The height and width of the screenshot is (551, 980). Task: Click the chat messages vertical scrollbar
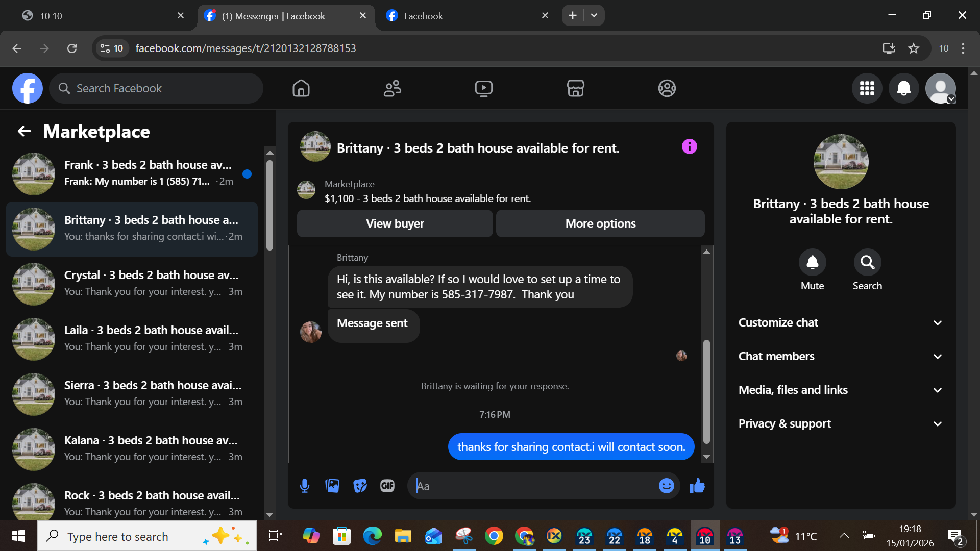coord(706,391)
